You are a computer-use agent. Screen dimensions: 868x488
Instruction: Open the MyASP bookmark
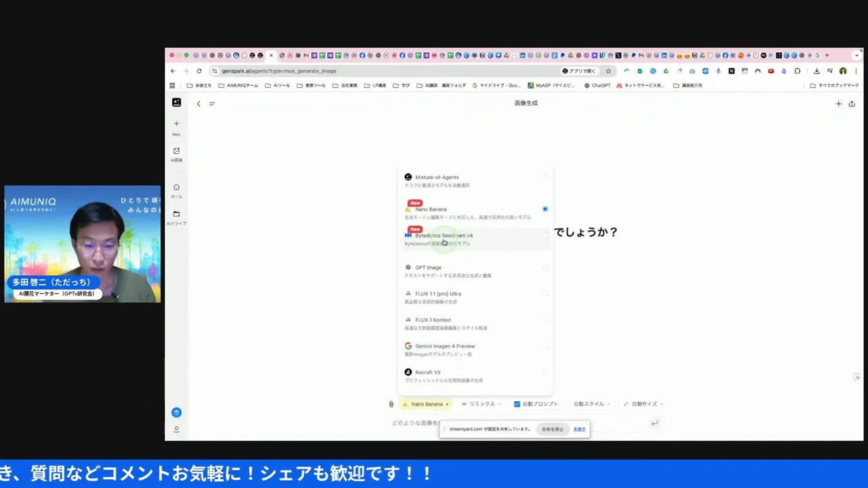pyautogui.click(x=551, y=85)
